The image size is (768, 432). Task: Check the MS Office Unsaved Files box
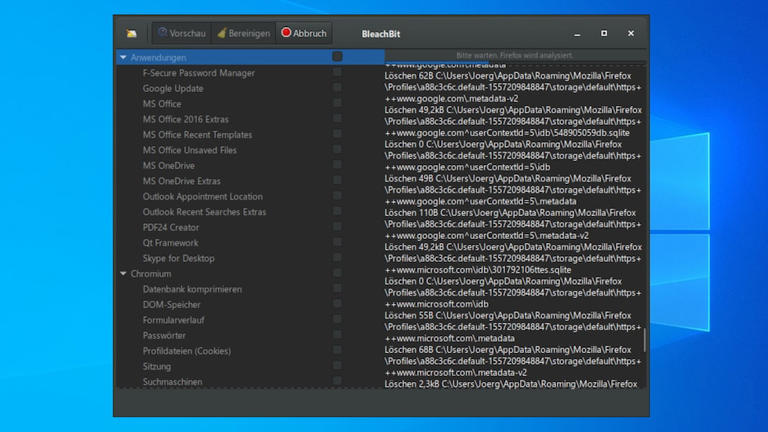337,149
